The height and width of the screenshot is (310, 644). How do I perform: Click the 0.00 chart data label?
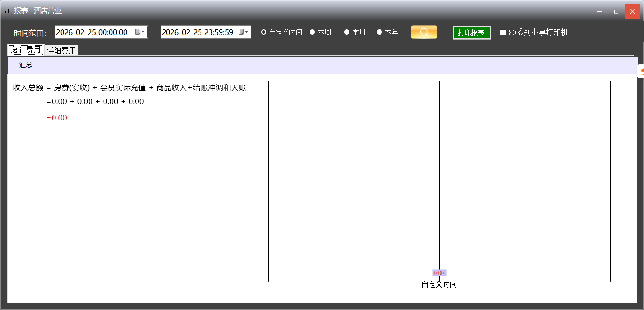pyautogui.click(x=439, y=273)
